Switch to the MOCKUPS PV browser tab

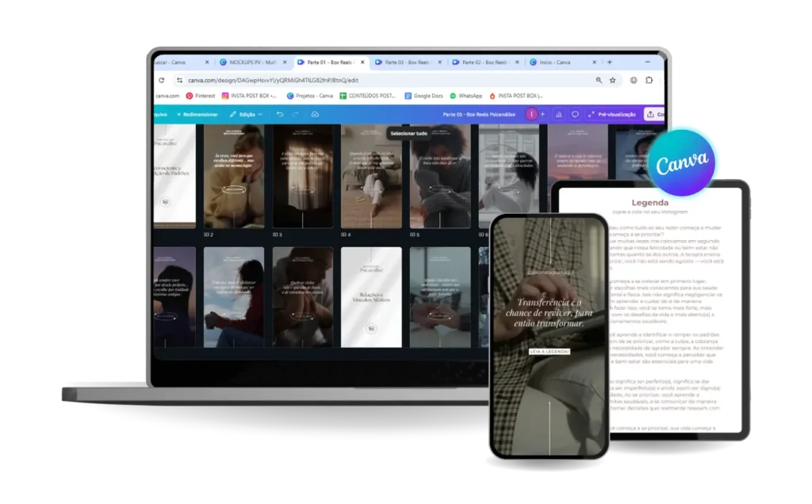[x=250, y=62]
